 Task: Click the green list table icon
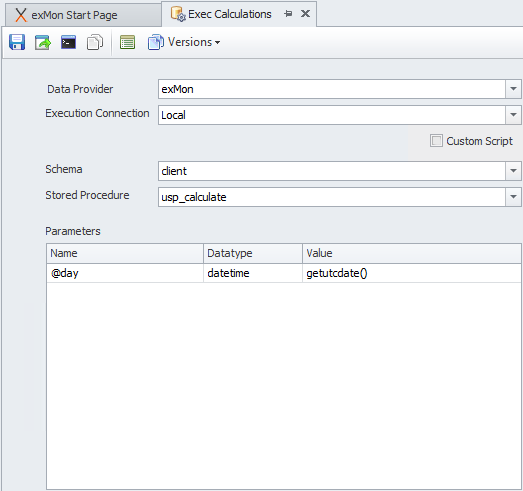pyautogui.click(x=127, y=42)
